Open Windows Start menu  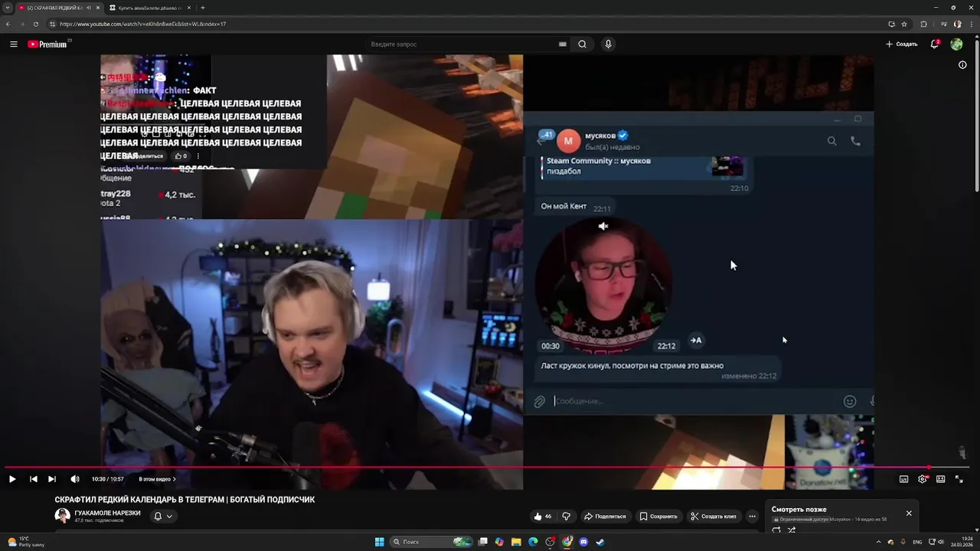(379, 542)
